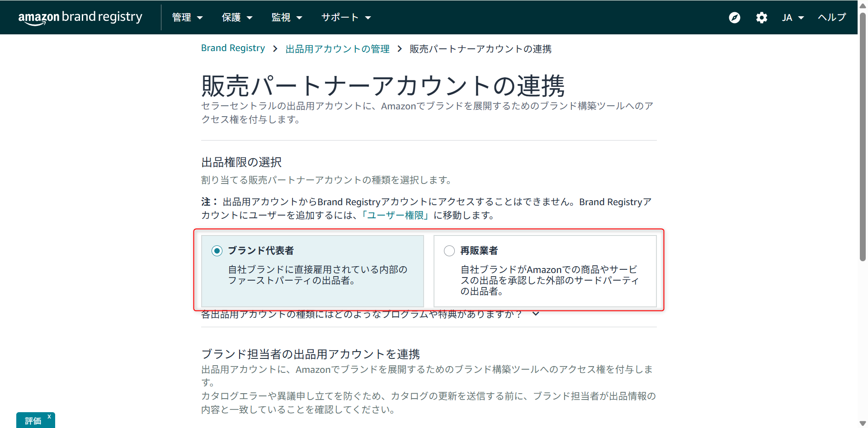This screenshot has height=428, width=868.
Task: Click the ブランド代表者 card description text
Action: pyautogui.click(x=318, y=275)
